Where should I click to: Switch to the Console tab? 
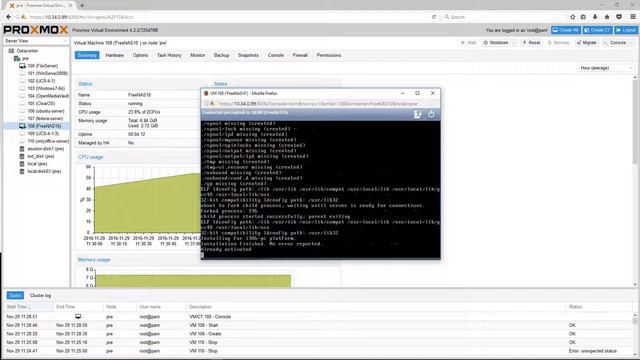[276, 55]
